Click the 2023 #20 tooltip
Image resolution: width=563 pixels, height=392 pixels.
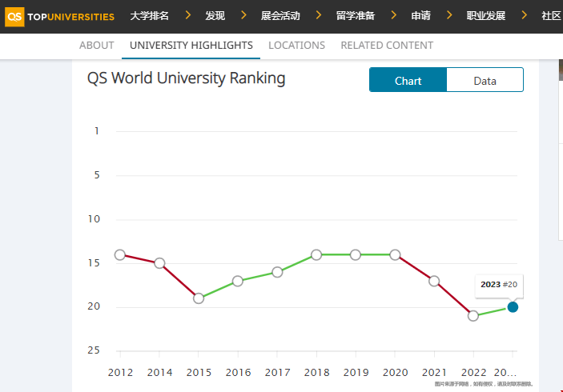click(499, 285)
